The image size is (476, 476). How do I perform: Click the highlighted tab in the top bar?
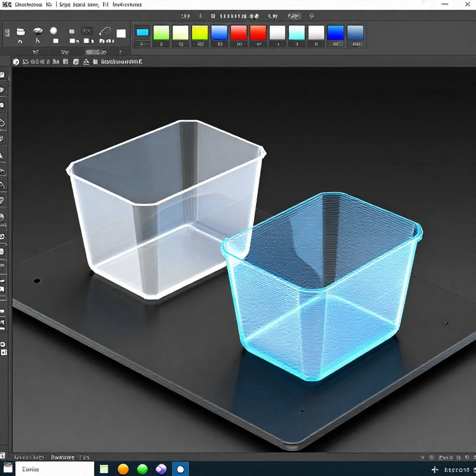[293, 15]
